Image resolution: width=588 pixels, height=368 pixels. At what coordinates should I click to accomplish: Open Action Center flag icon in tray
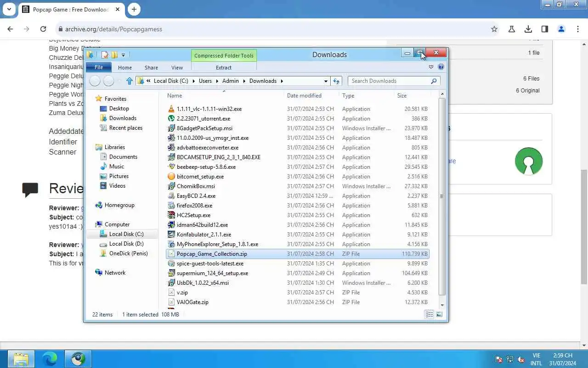[498, 359]
